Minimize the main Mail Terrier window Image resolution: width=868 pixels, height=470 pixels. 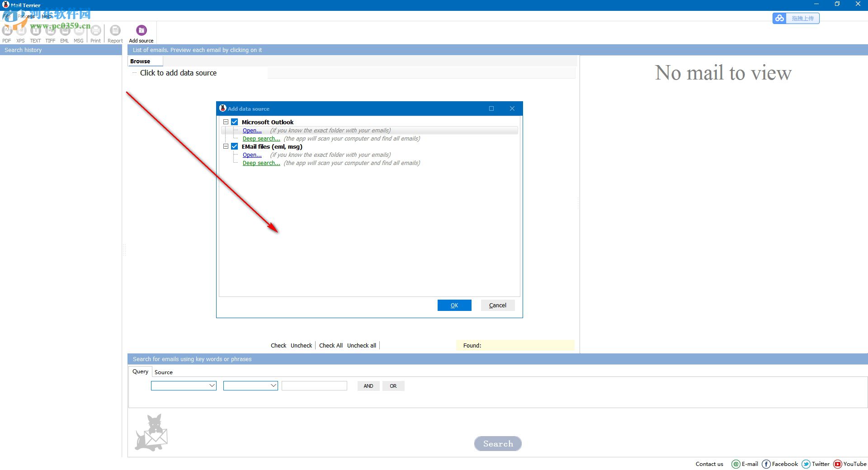click(816, 4)
